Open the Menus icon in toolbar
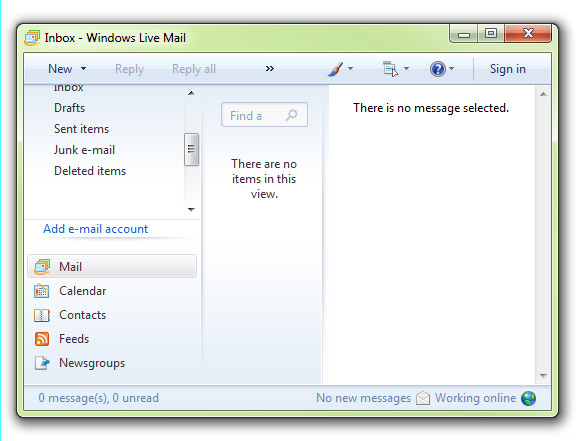Screen dimensions: 578x441 point(390,69)
